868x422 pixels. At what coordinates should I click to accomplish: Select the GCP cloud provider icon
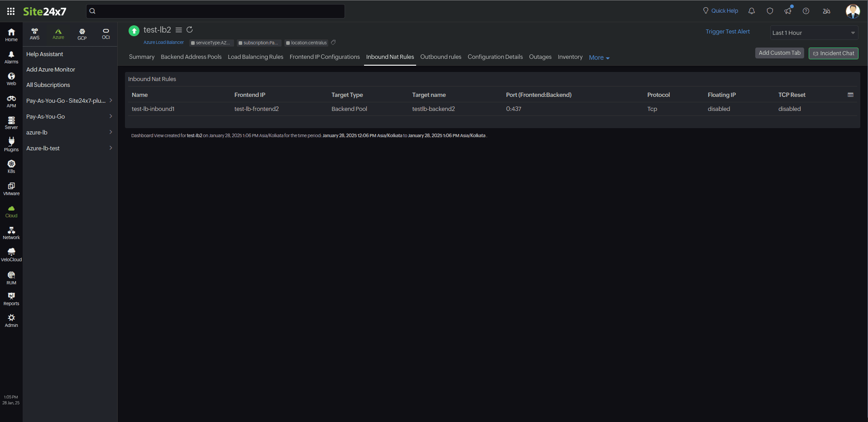82,34
